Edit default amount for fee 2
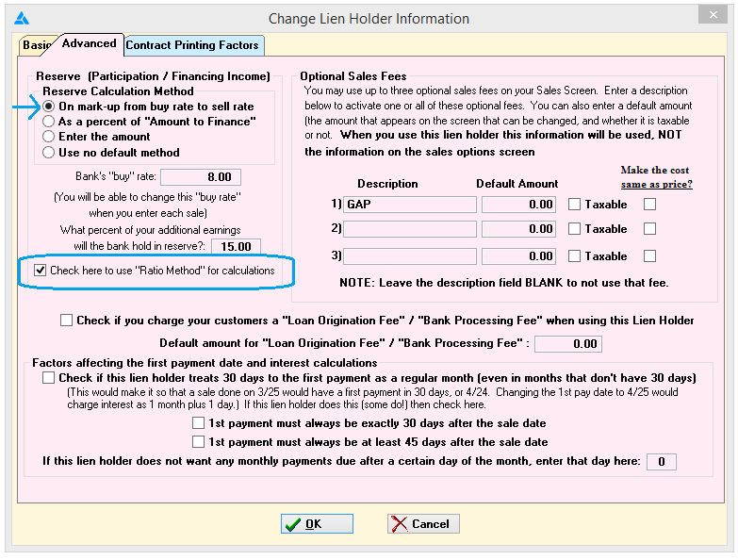Screen dimensions: 738x560 [x=519, y=229]
